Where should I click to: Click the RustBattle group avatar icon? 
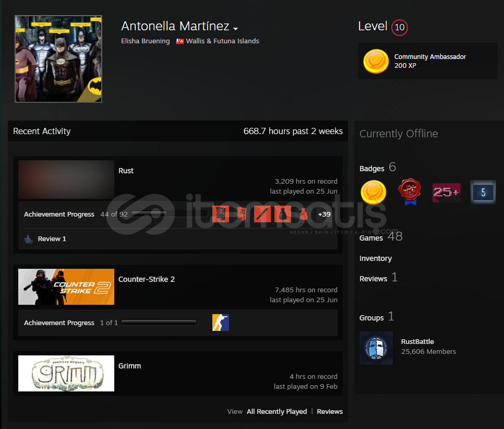pos(376,348)
